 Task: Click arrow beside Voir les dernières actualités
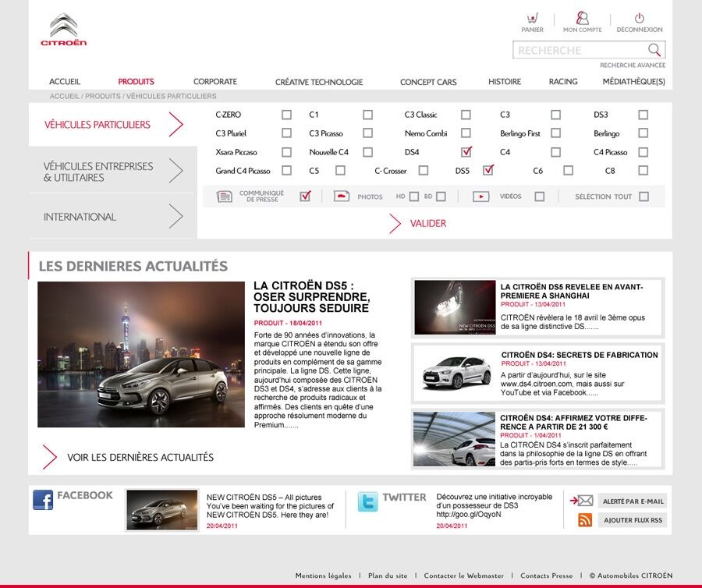[x=50, y=457]
